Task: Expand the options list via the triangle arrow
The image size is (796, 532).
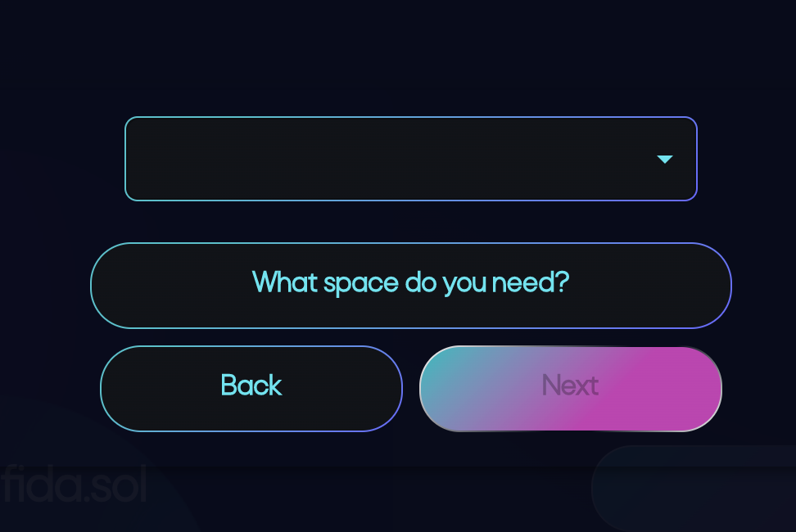Action: 664,160
